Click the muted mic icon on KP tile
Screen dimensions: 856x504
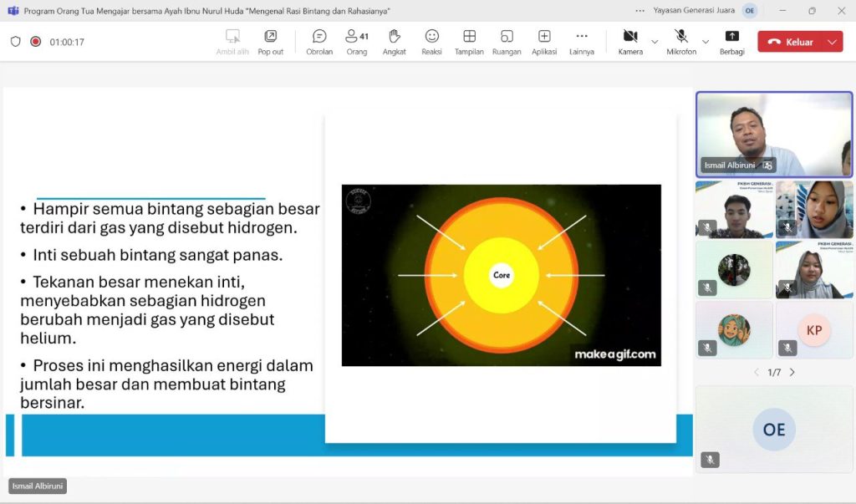[787, 348]
